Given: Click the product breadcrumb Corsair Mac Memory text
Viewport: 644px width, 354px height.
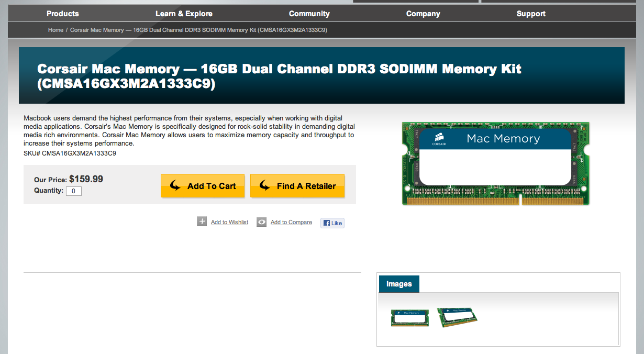Looking at the screenshot, I should 198,30.
